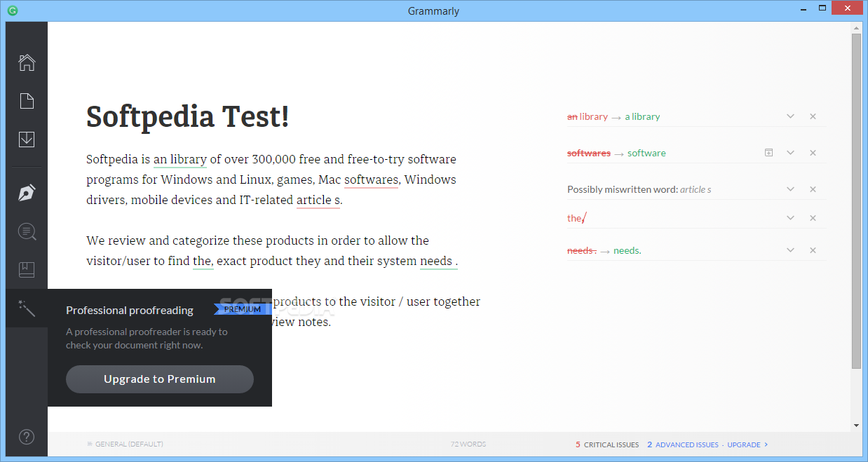Expand the 'Possibly miswritten word' card
This screenshot has height=462, width=868.
[x=790, y=189]
